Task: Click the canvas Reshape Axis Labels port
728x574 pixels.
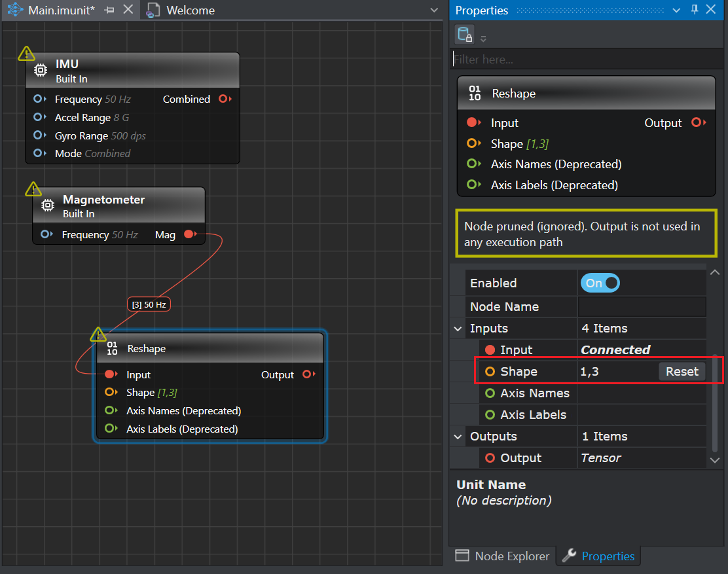Action: (x=111, y=428)
